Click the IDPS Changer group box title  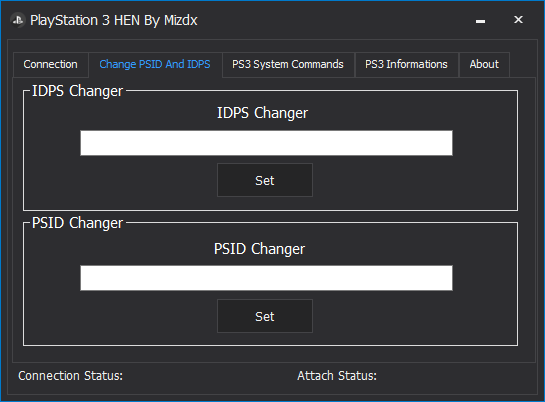pyautogui.click(x=77, y=91)
